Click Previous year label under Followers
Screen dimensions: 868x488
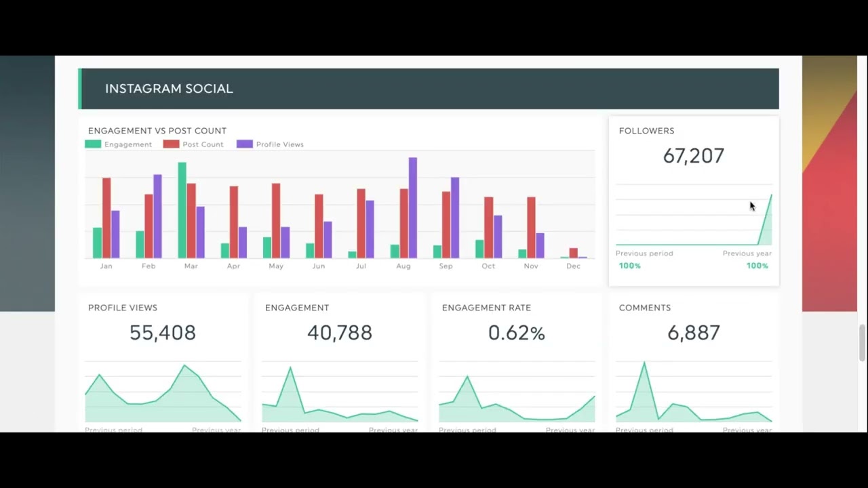747,253
